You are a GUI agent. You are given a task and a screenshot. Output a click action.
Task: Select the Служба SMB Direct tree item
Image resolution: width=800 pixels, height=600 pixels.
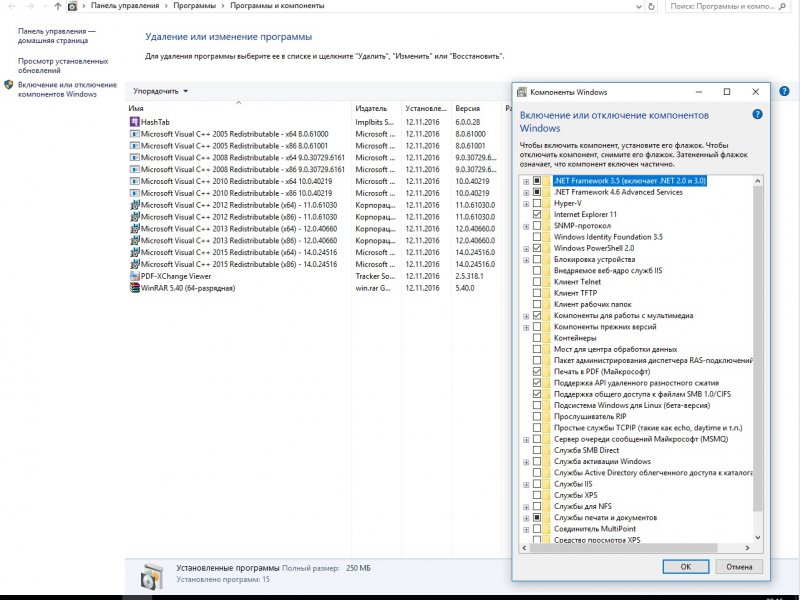click(586, 450)
